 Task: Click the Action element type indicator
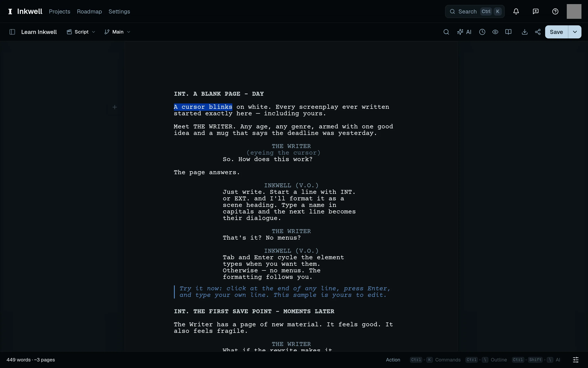coord(393,360)
